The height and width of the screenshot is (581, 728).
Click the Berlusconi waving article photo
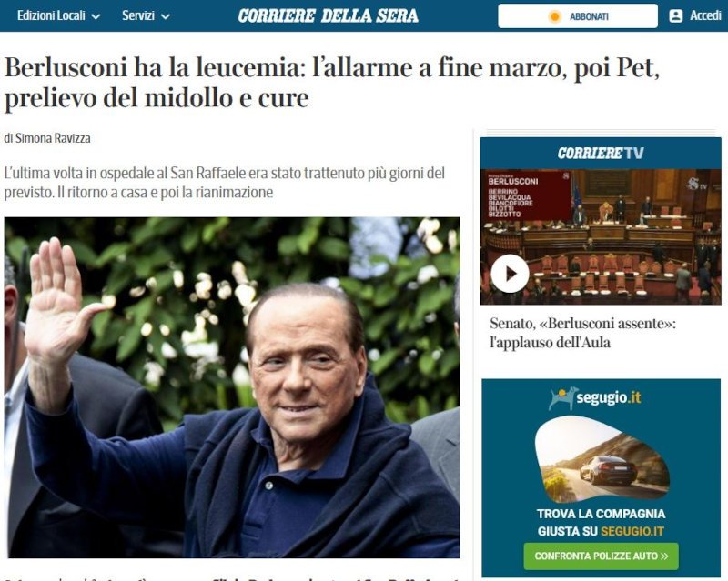click(x=232, y=387)
